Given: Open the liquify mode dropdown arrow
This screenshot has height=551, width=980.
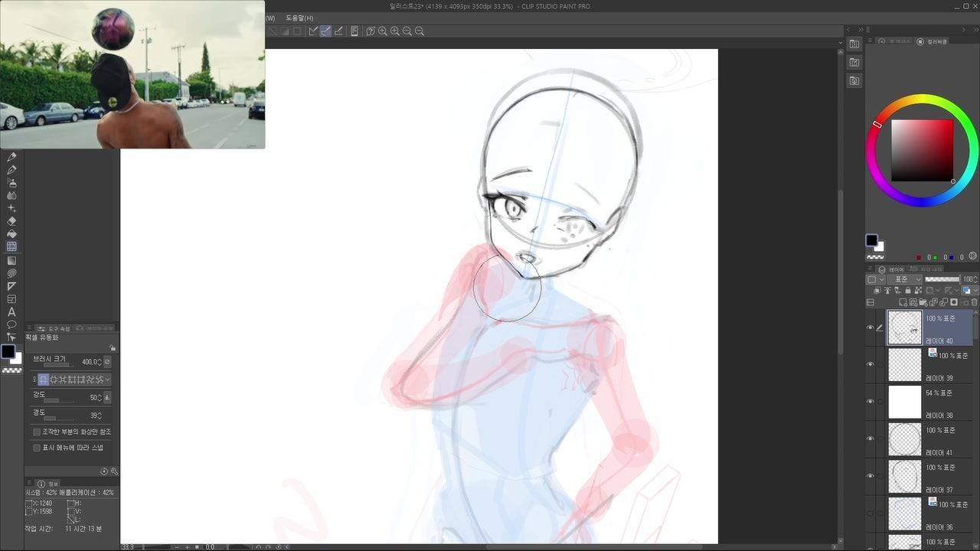Looking at the screenshot, I should (x=107, y=380).
